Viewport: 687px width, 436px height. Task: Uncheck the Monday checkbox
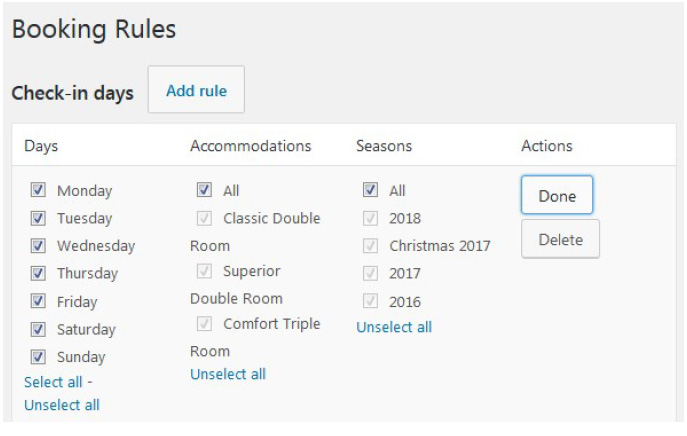[x=38, y=190]
